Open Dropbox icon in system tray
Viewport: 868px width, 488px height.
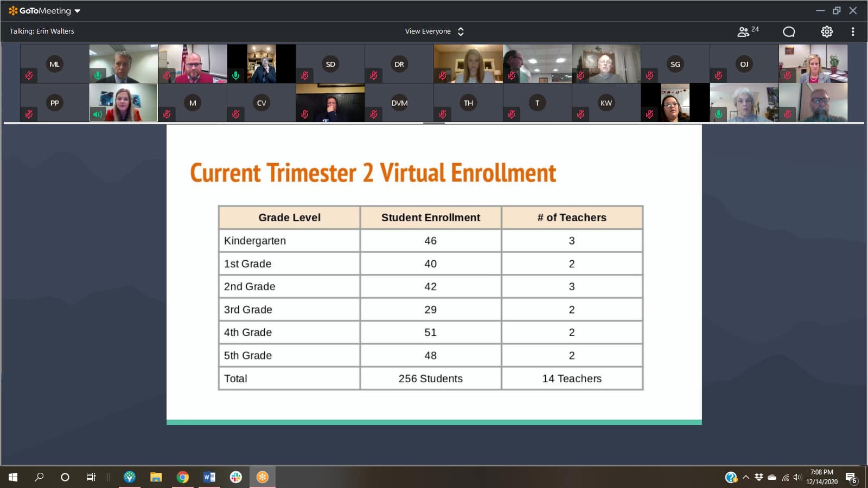pyautogui.click(x=759, y=477)
